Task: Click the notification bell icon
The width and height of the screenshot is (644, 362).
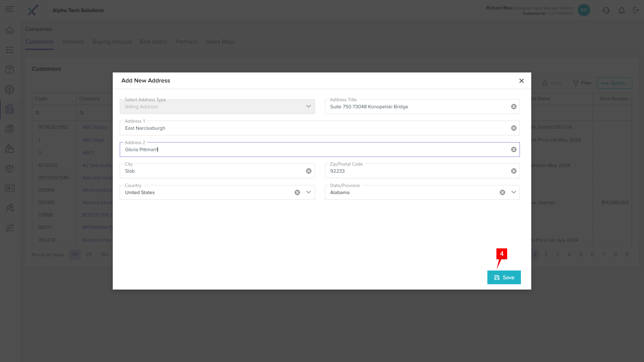Action: [x=622, y=10]
